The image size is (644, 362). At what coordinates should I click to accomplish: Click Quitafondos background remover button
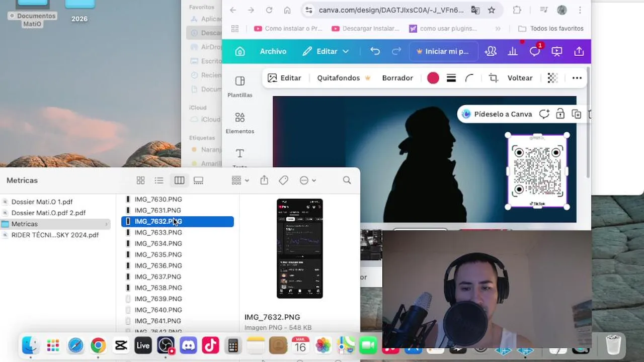tap(344, 78)
